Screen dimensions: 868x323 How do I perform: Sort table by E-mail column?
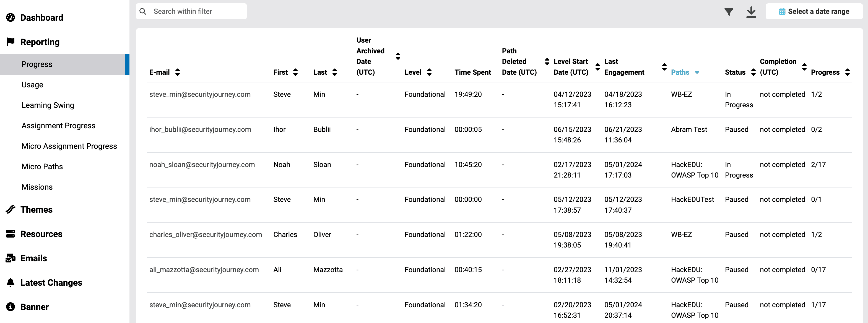pos(178,72)
